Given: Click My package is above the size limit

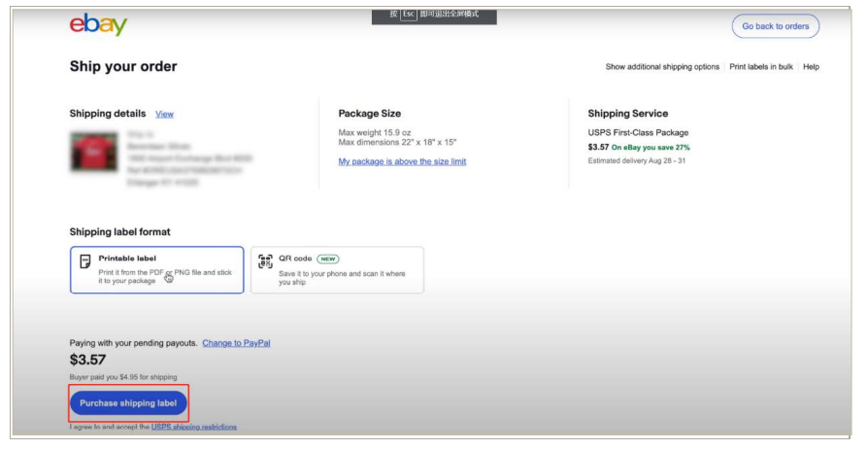Looking at the screenshot, I should pyautogui.click(x=403, y=161).
